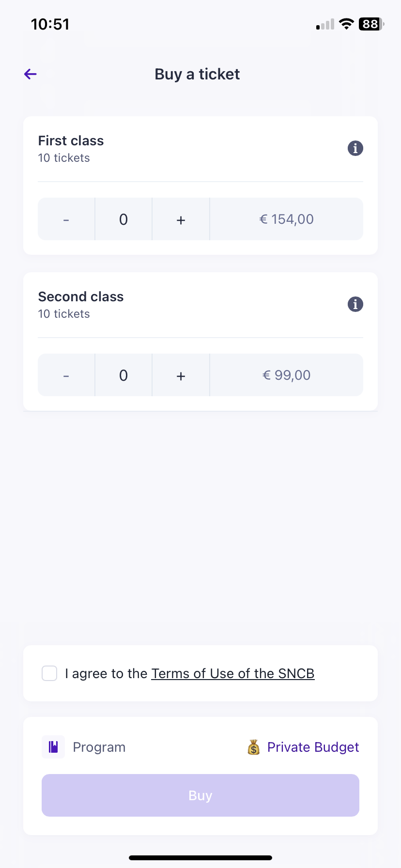Tap the Program icon
Image resolution: width=401 pixels, height=868 pixels.
click(53, 747)
